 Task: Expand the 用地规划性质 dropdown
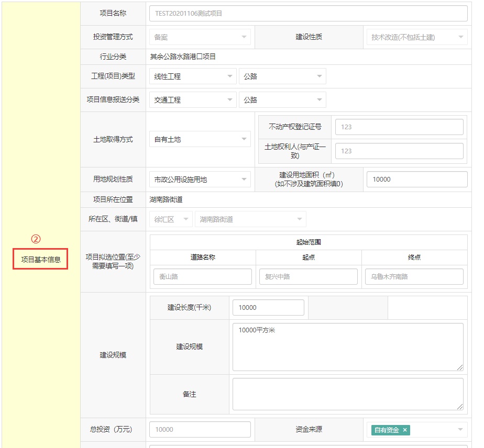point(200,180)
